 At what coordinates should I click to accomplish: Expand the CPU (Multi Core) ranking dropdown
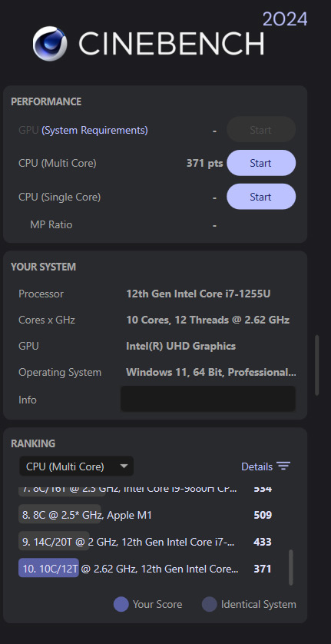pos(76,466)
